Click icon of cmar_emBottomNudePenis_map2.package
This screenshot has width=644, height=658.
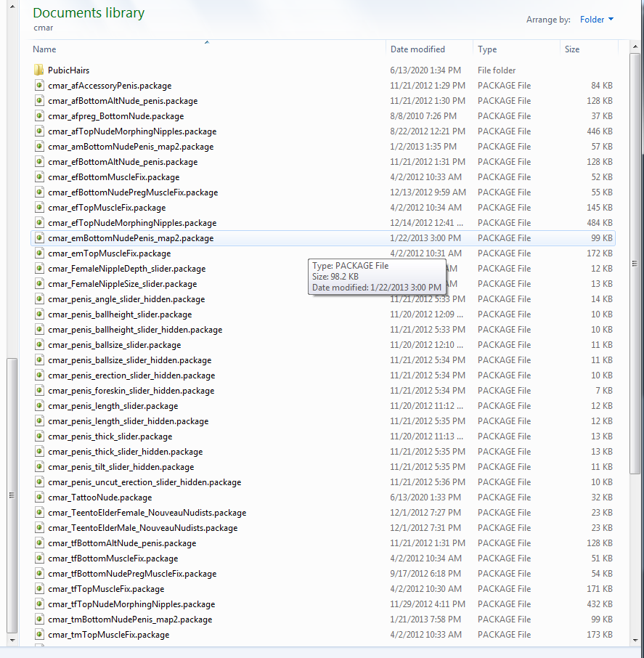tap(39, 238)
